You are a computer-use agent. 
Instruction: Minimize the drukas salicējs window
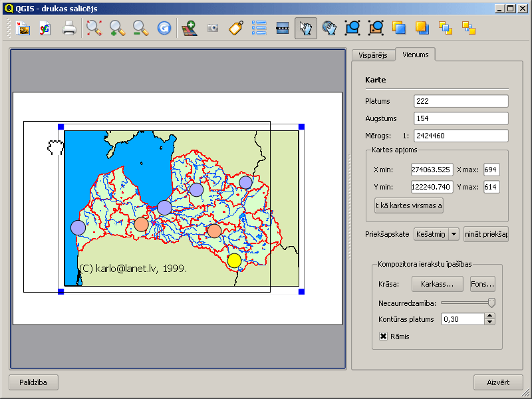click(499, 9)
